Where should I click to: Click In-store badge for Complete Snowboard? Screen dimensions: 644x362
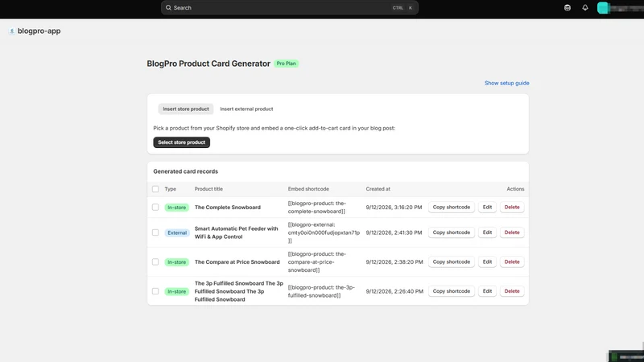pos(176,208)
